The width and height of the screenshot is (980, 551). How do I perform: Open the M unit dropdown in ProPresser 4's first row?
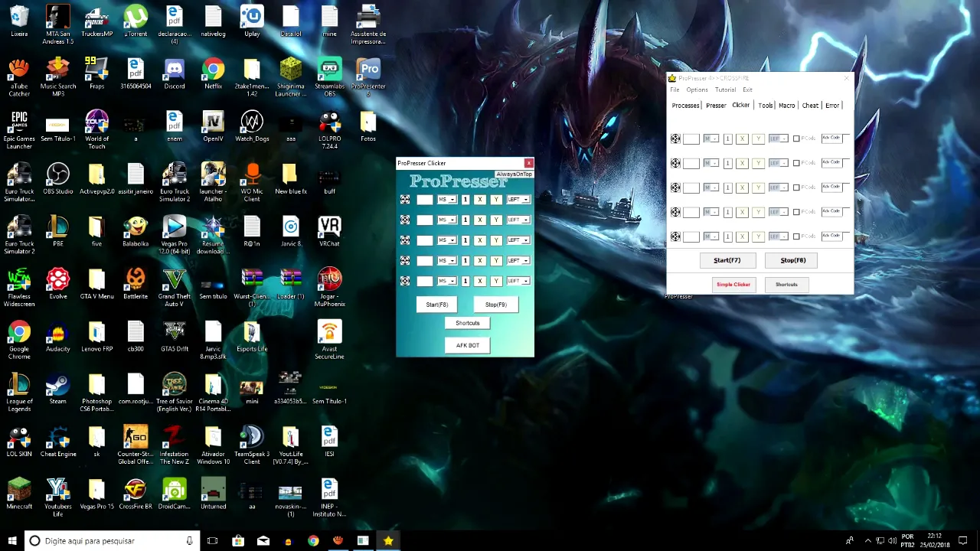(711, 139)
